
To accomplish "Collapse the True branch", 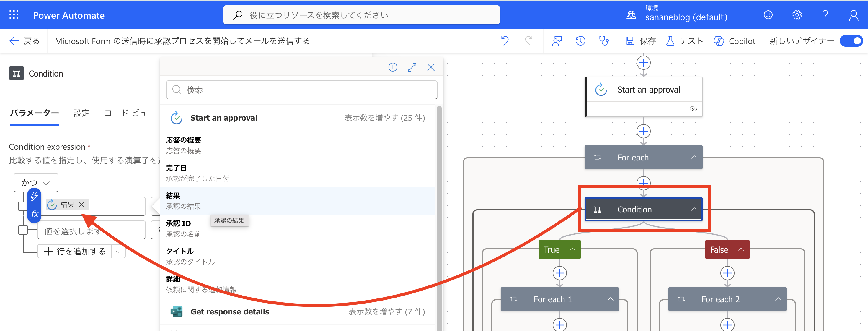I will click(x=572, y=249).
